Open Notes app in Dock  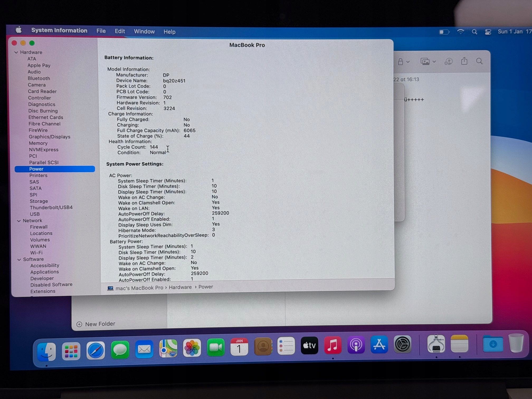[x=459, y=344]
